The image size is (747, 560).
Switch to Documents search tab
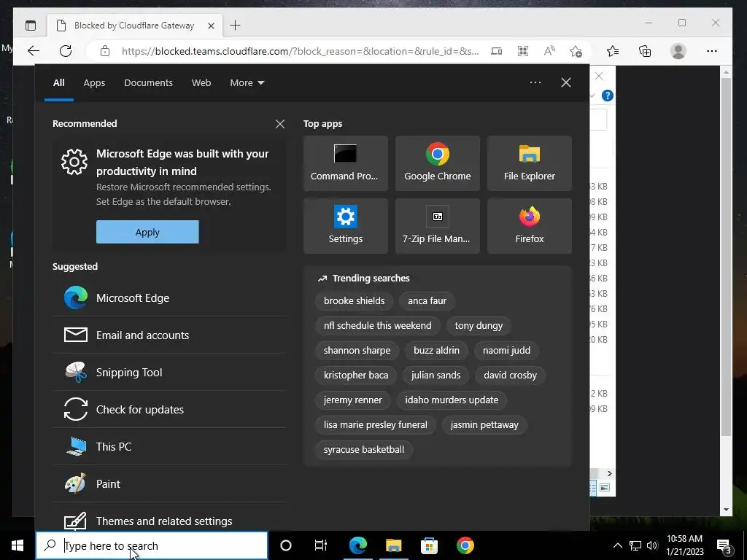click(148, 83)
